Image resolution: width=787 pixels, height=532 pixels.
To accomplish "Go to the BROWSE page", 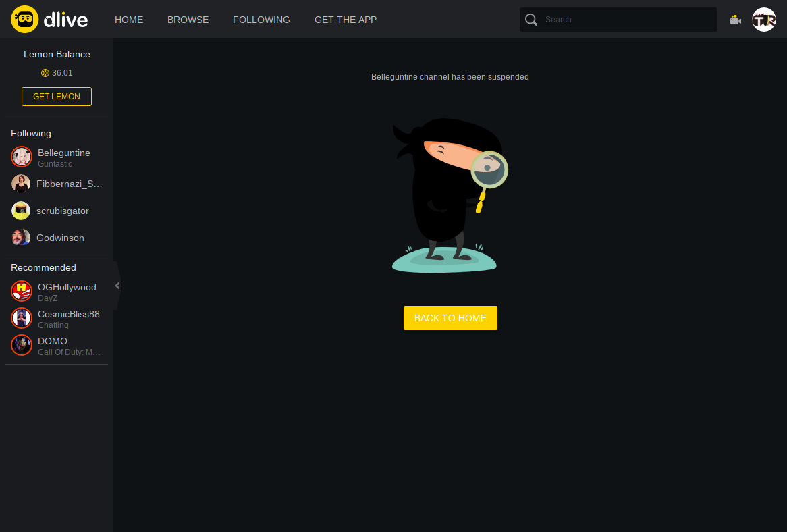I will (x=188, y=20).
